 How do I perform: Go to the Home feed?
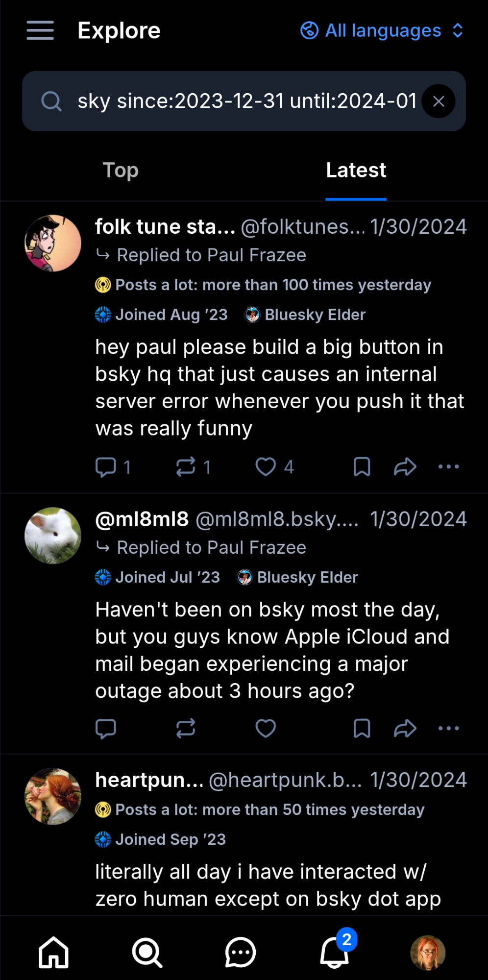[x=53, y=953]
